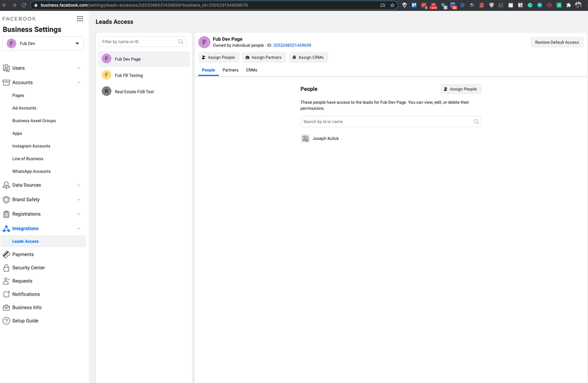Click the Integrations icon
Viewport: 588px width, 383px height.
(6, 229)
